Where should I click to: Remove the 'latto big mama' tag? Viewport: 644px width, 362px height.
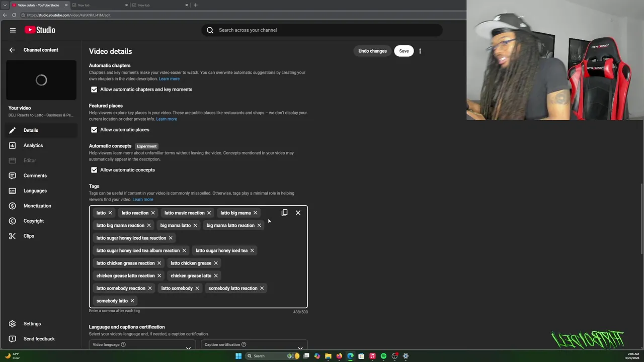pyautogui.click(x=255, y=213)
